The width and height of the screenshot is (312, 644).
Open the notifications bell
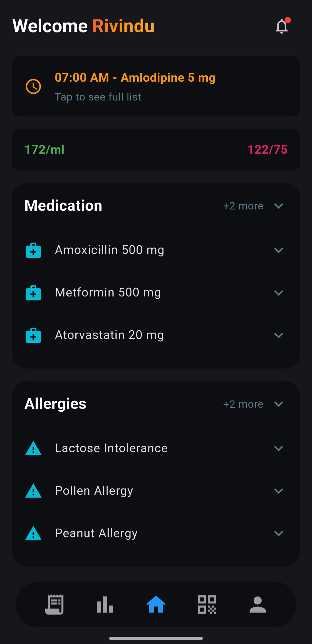pyautogui.click(x=281, y=26)
